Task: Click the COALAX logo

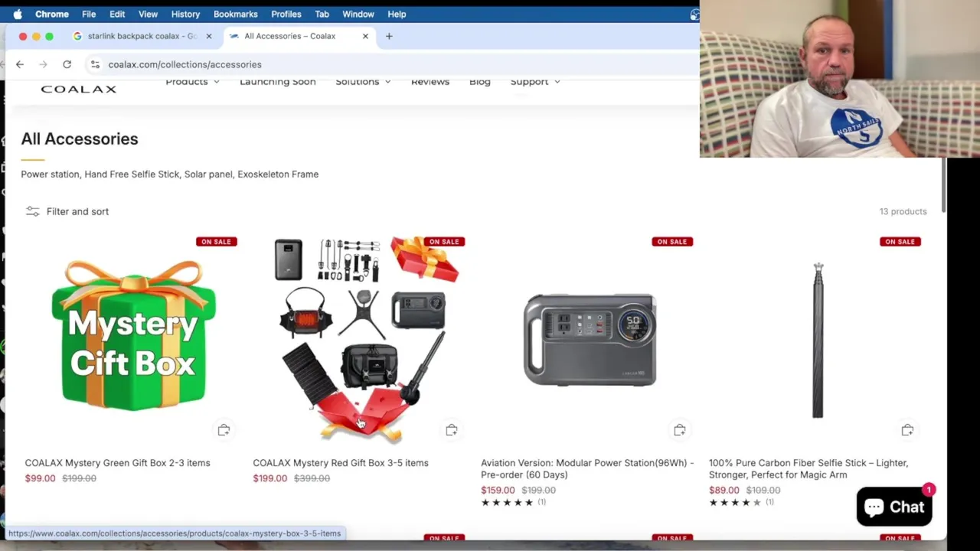Action: click(x=78, y=89)
